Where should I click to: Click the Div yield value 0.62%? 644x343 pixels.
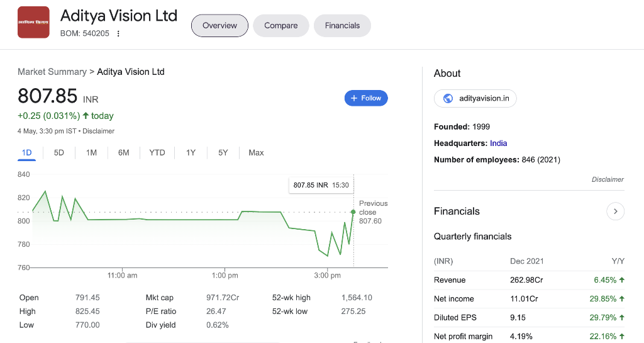click(217, 325)
